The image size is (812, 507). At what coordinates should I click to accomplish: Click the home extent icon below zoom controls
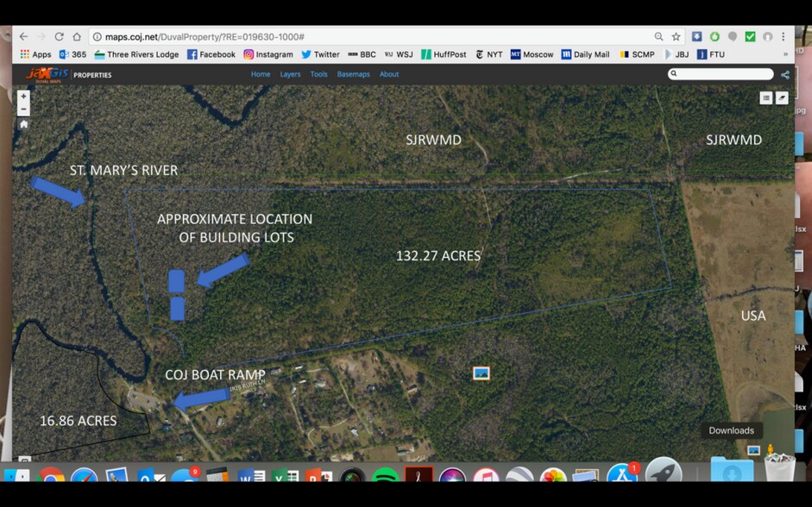coord(22,124)
